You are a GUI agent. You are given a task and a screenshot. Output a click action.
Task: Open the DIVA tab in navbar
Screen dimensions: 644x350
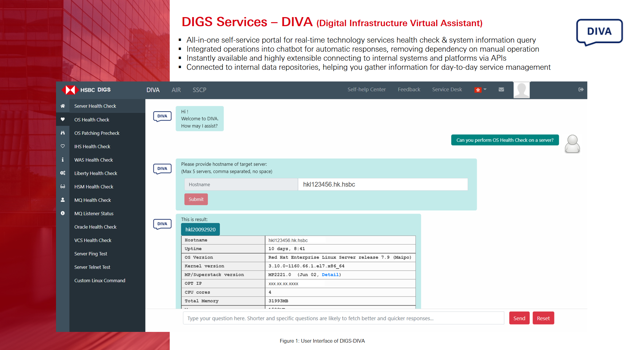(153, 90)
